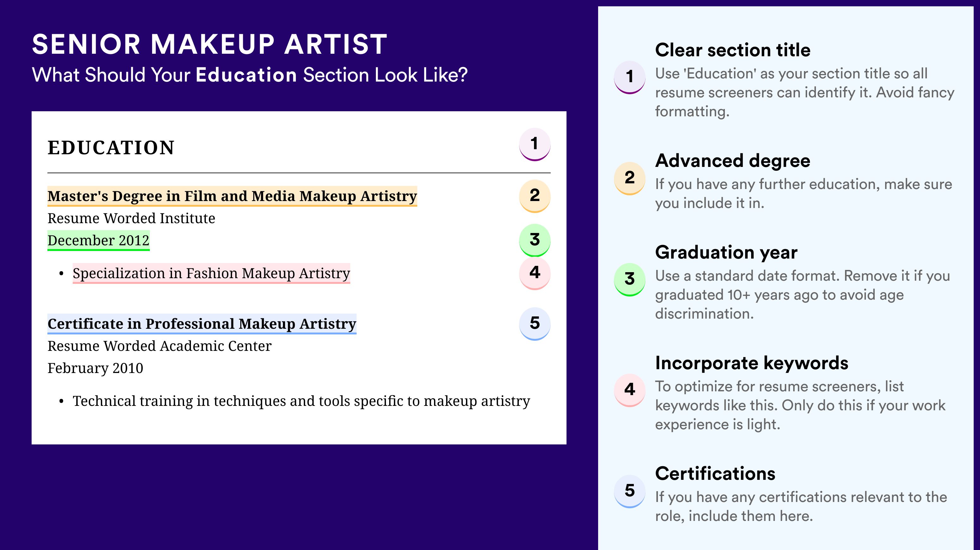980x550 pixels.
Task: Click the Specialization in Fashion Makeup Artistry bullet
Action: pyautogui.click(x=211, y=273)
